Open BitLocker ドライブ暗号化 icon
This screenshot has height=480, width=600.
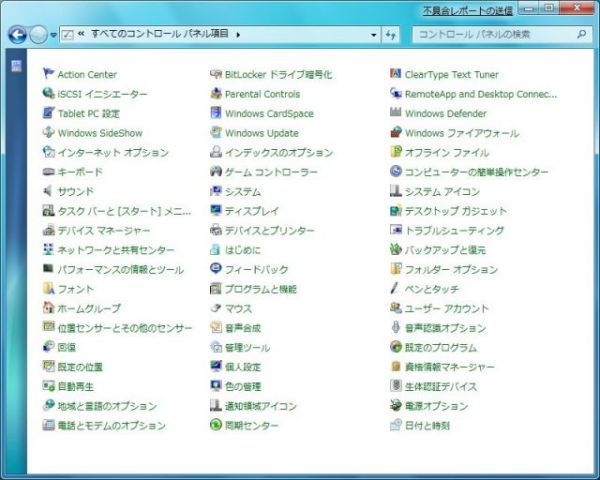pos(216,74)
